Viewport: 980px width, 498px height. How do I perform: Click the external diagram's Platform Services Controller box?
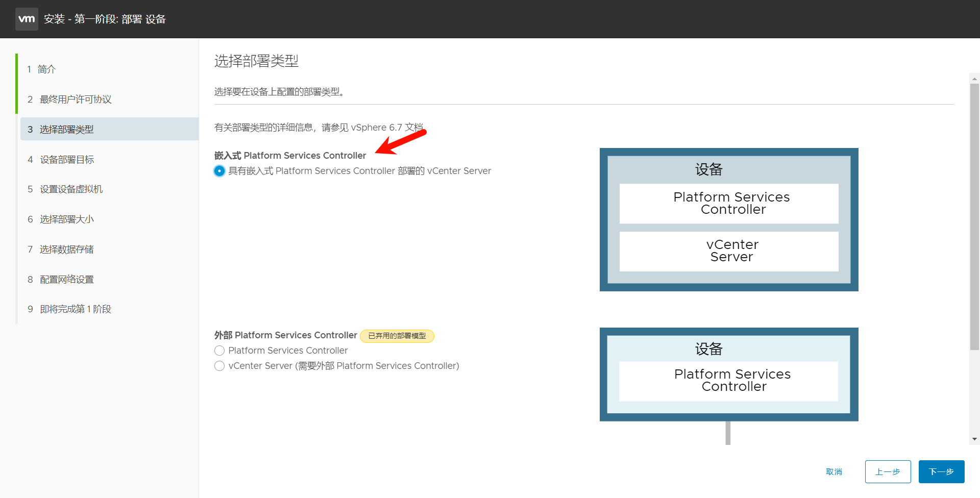pos(729,381)
